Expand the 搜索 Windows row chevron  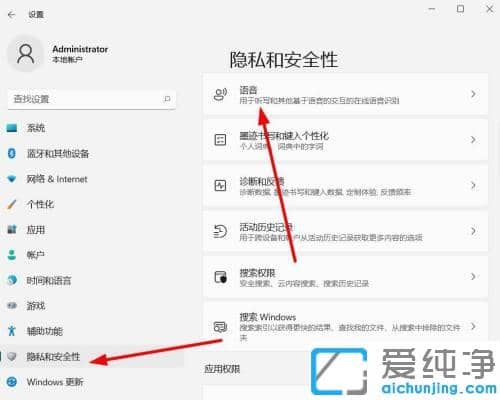473,326
